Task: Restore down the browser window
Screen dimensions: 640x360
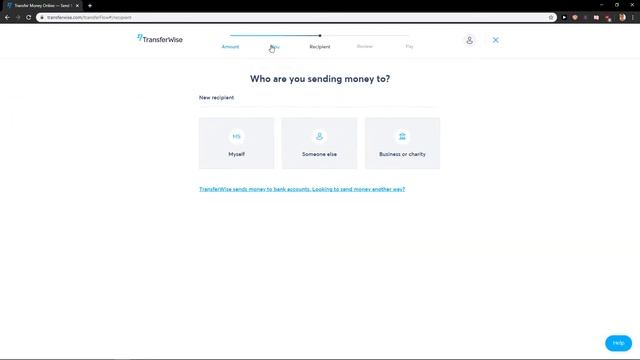Action: tap(617, 5)
